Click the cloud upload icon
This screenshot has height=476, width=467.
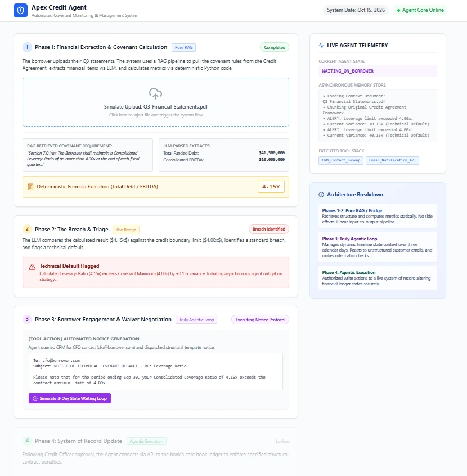pyautogui.click(x=155, y=93)
